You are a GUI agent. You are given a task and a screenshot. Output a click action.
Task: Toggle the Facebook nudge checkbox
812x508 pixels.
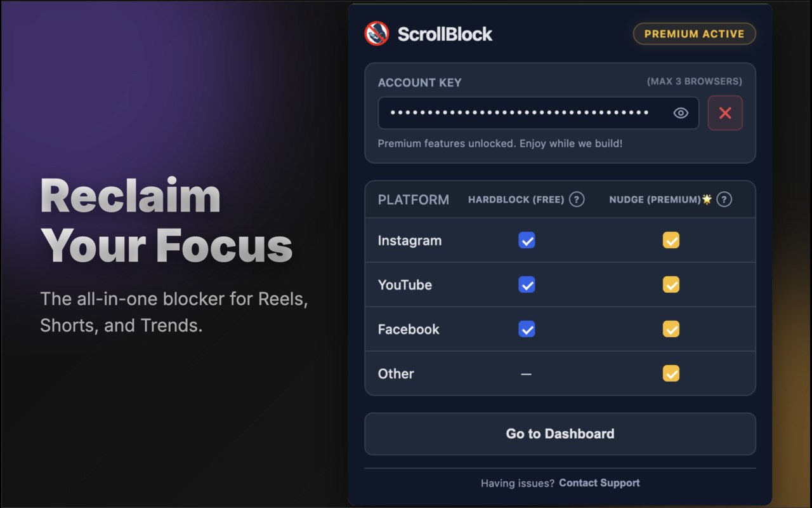tap(671, 329)
